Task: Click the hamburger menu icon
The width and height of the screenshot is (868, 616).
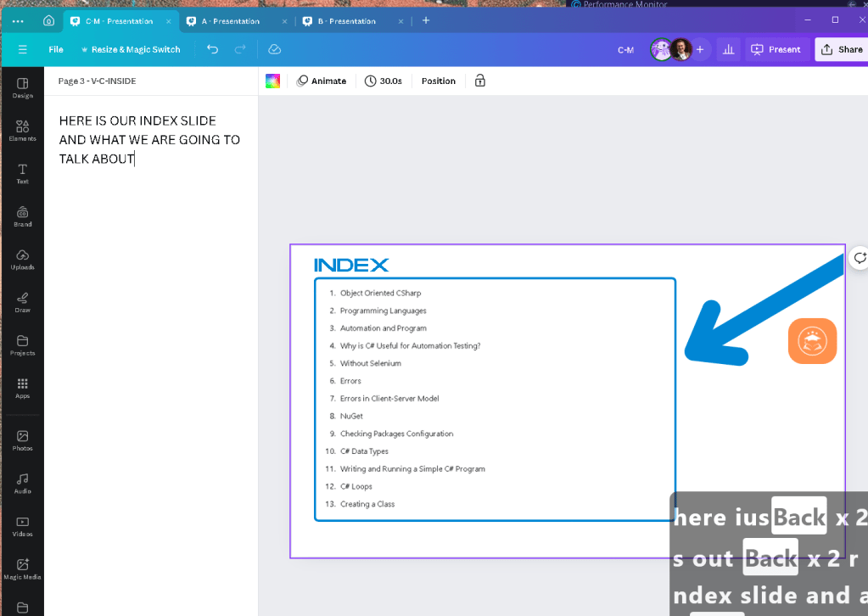Action: coord(23,49)
